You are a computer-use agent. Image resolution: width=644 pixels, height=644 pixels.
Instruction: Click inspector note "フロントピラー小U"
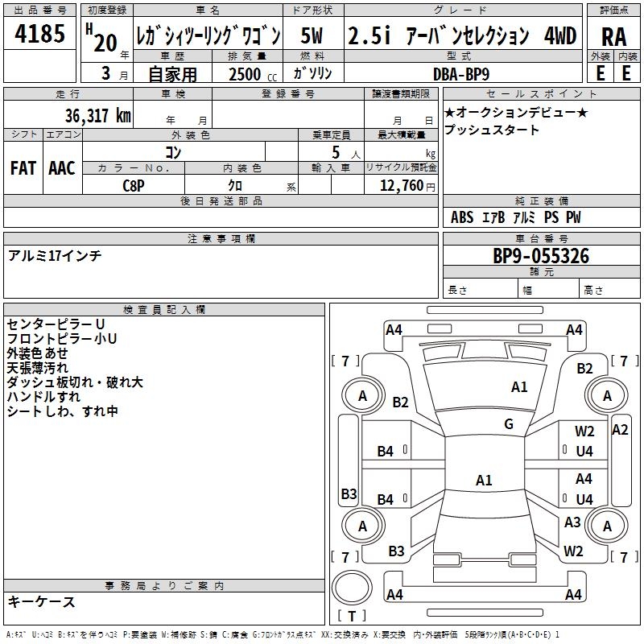(x=62, y=338)
